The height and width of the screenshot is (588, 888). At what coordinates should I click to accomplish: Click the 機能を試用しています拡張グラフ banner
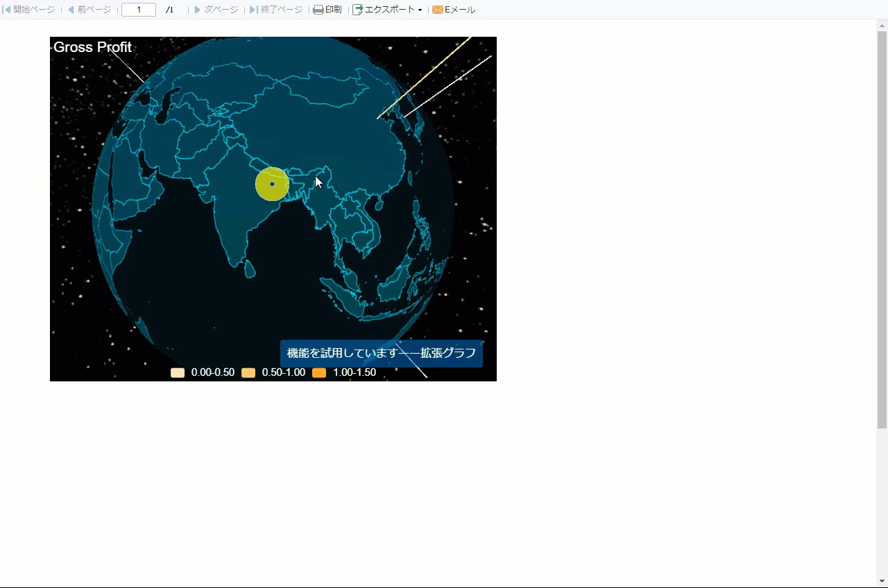pyautogui.click(x=382, y=354)
